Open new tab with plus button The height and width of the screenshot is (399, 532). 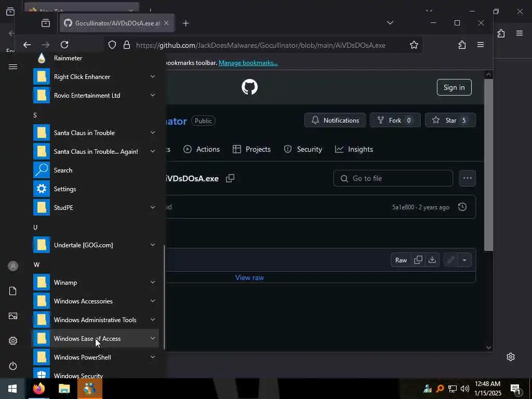pyautogui.click(x=185, y=23)
